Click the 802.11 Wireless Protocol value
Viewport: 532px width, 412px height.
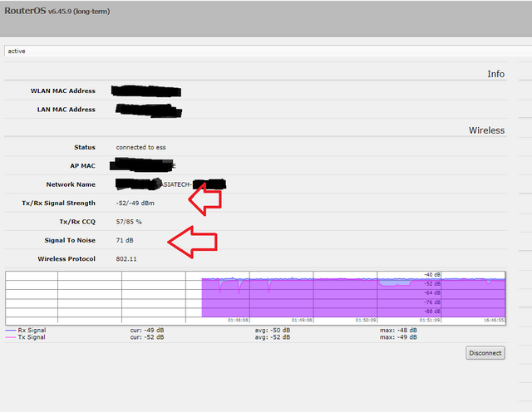(x=128, y=259)
